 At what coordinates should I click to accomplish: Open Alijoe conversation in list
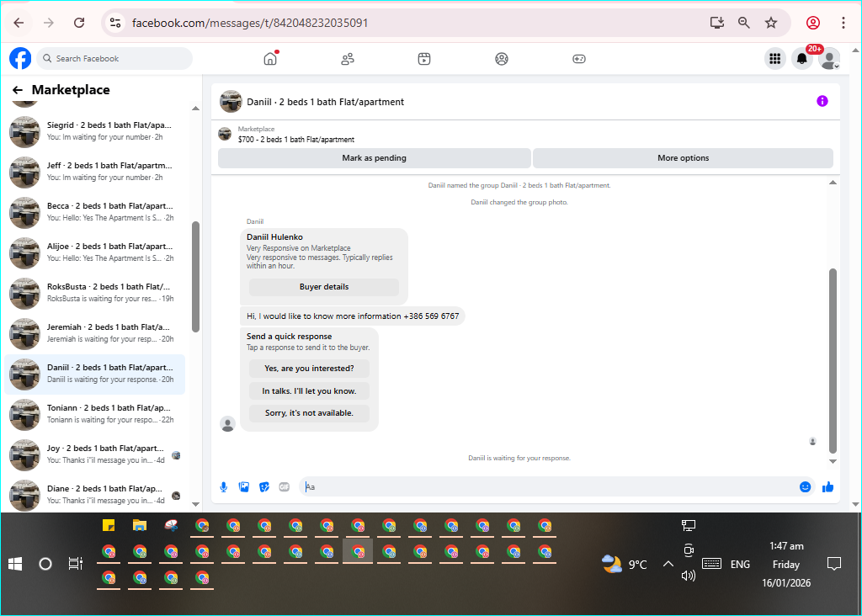(x=94, y=252)
